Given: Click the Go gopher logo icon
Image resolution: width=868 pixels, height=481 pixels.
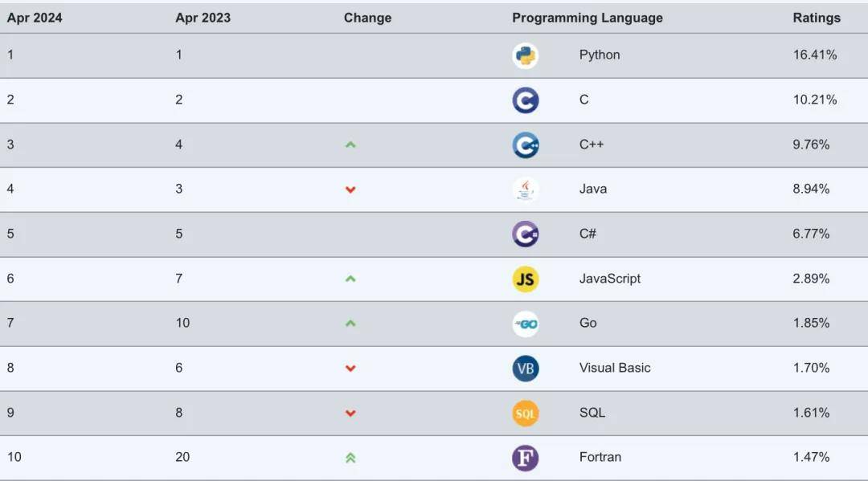Looking at the screenshot, I should point(526,324).
